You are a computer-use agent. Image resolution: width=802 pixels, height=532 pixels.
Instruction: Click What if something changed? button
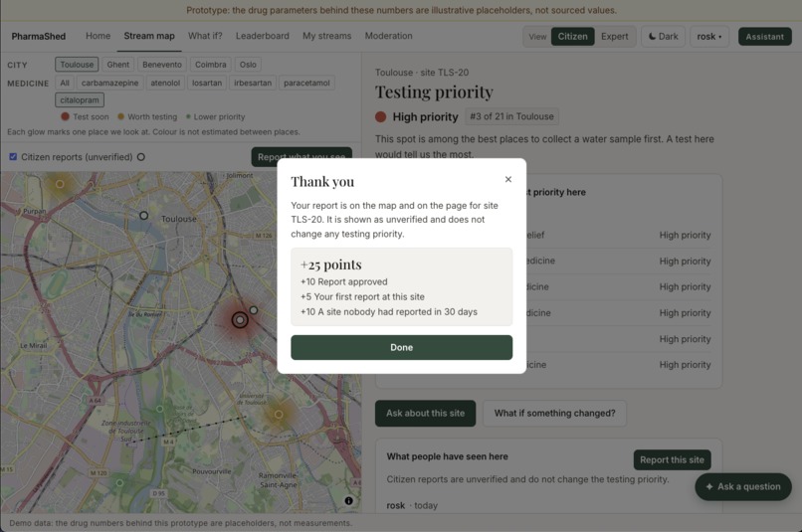point(554,414)
